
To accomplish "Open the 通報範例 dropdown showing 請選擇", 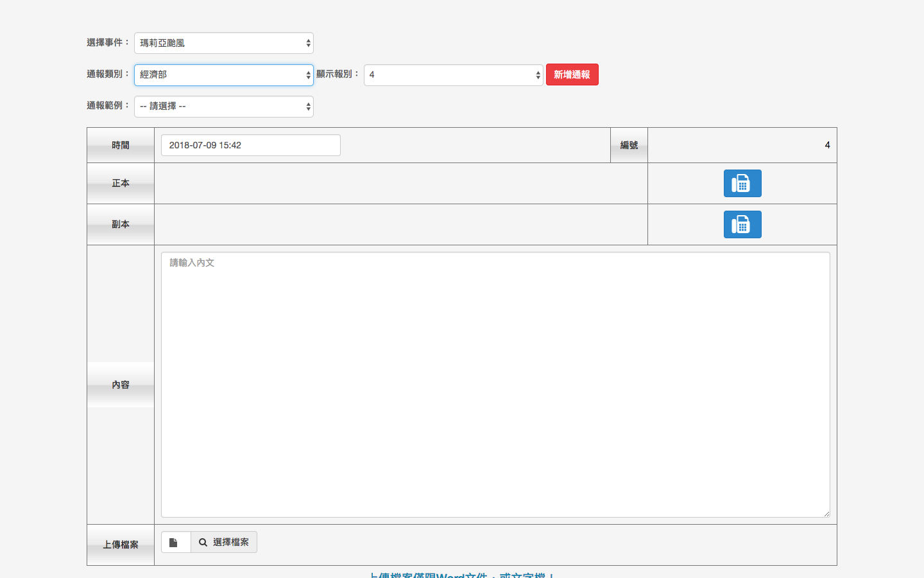I will tap(223, 106).
